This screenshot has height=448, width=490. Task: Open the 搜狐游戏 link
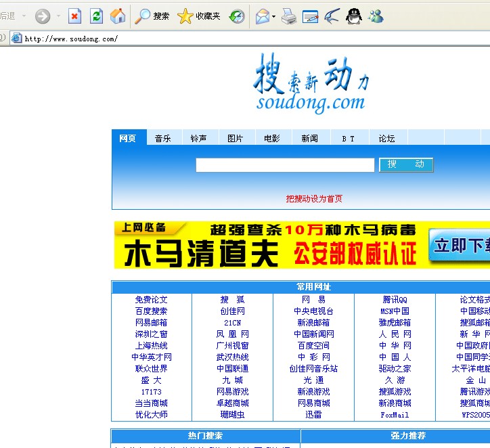pyautogui.click(x=395, y=392)
